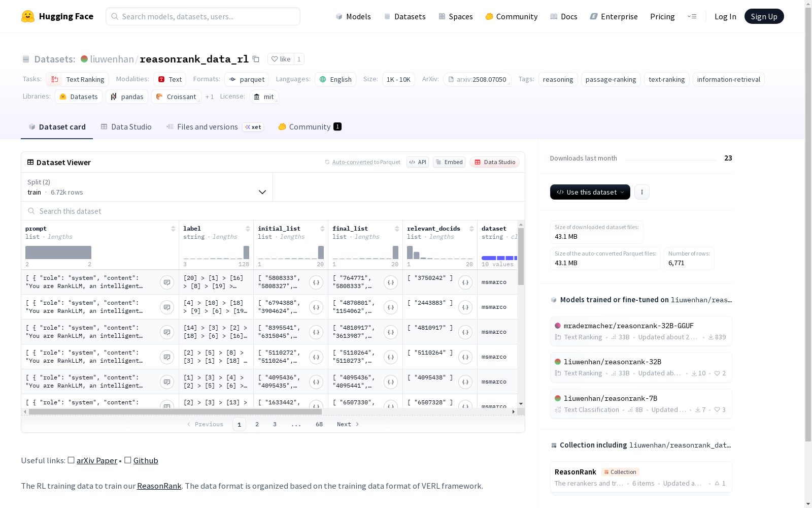Open the Embed button

[449, 162]
